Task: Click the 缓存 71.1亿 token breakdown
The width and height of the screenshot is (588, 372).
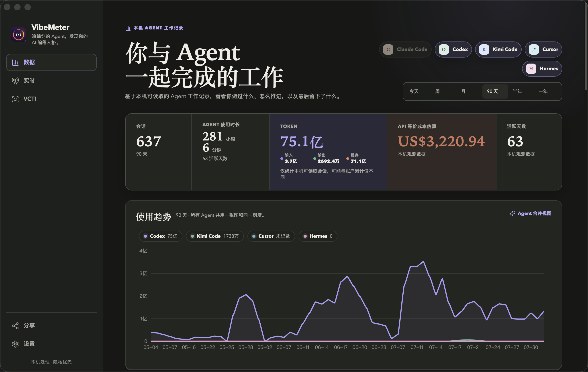Action: coord(356,159)
